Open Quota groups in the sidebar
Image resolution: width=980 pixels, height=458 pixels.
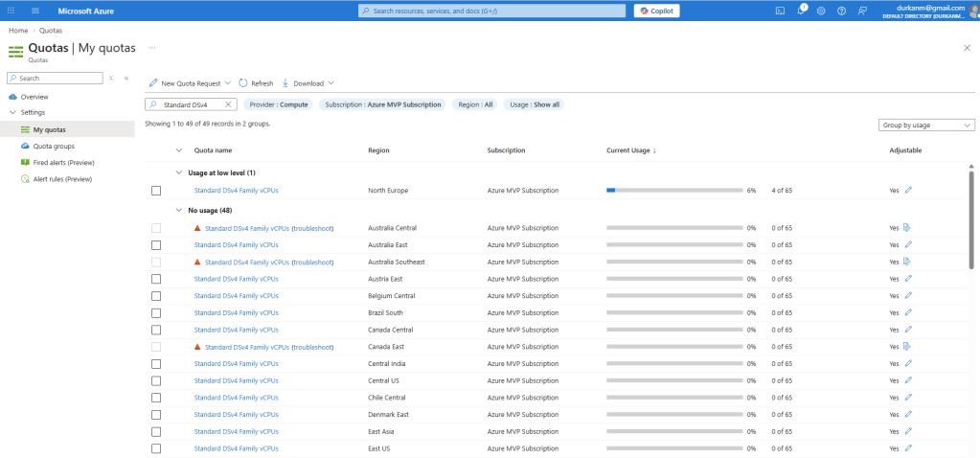pyautogui.click(x=54, y=147)
